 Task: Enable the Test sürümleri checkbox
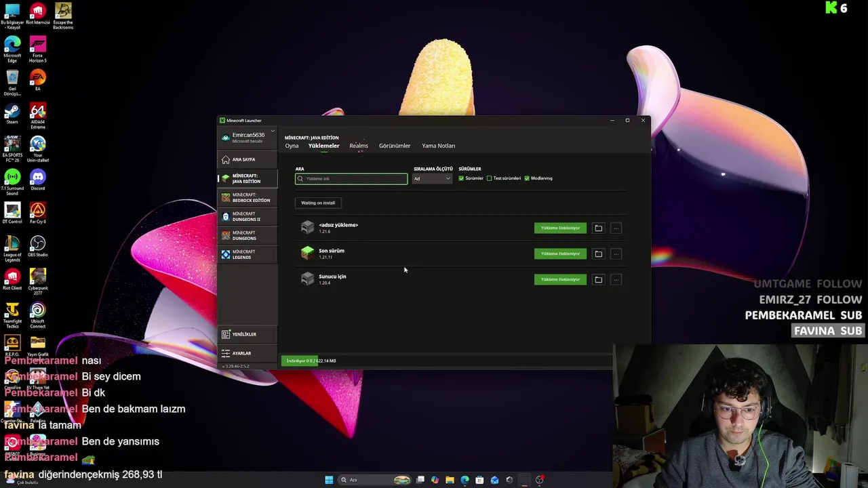[x=489, y=178]
